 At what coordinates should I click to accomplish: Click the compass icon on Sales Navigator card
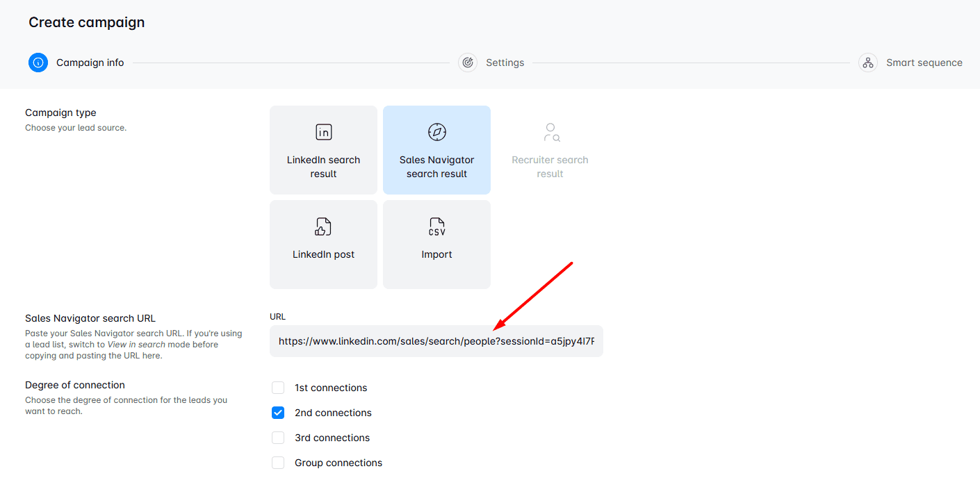pyautogui.click(x=437, y=132)
